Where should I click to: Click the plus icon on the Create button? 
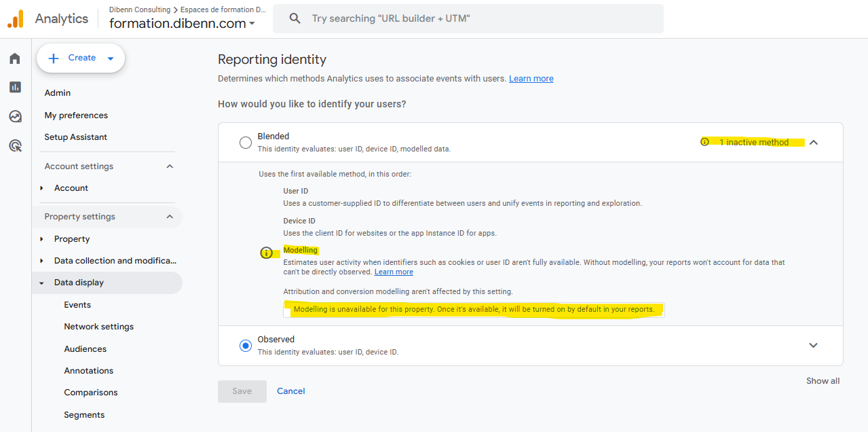[x=53, y=58]
